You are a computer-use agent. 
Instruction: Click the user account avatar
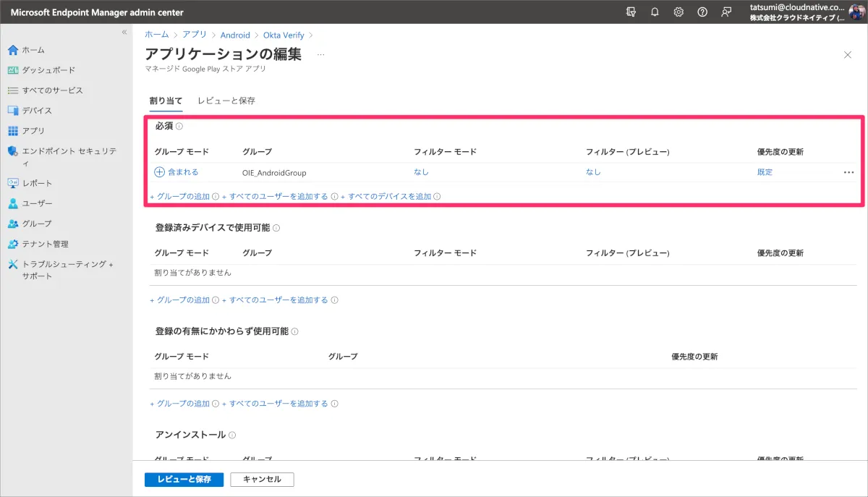pos(857,12)
